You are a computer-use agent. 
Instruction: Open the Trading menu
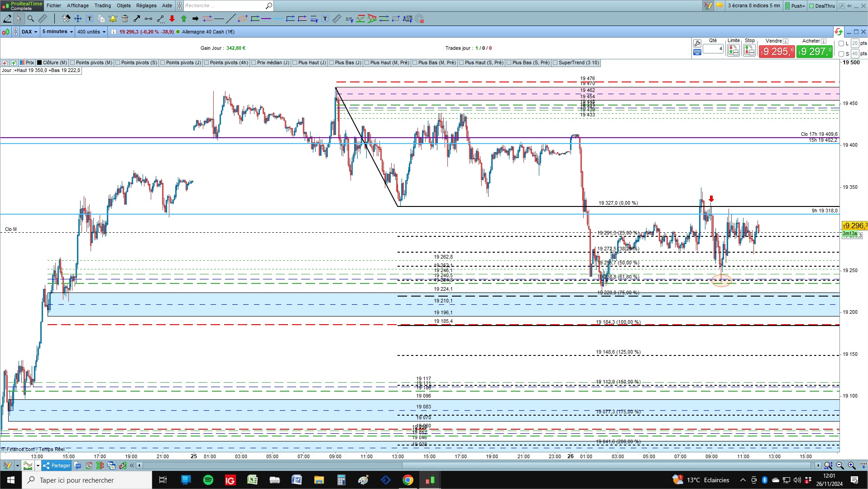point(103,6)
